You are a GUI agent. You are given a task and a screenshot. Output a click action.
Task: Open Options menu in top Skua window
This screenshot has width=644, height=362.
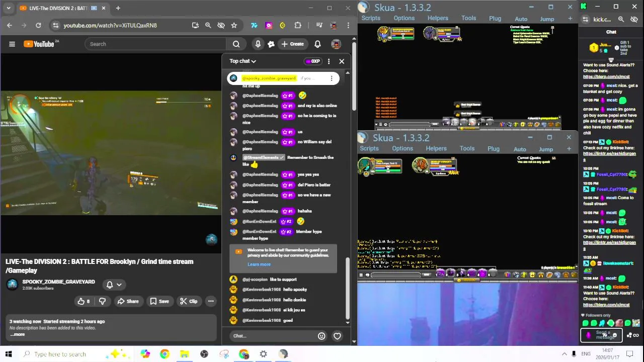[x=404, y=18]
